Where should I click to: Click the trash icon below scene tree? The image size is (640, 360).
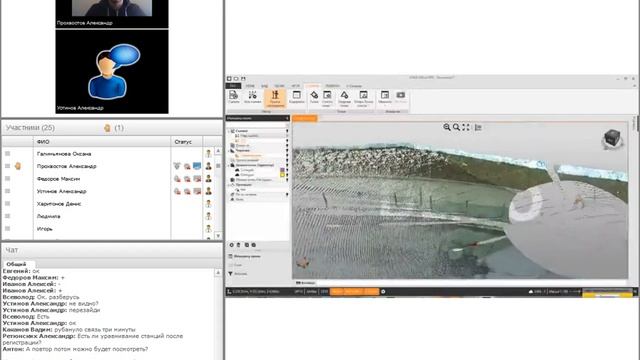239,245
